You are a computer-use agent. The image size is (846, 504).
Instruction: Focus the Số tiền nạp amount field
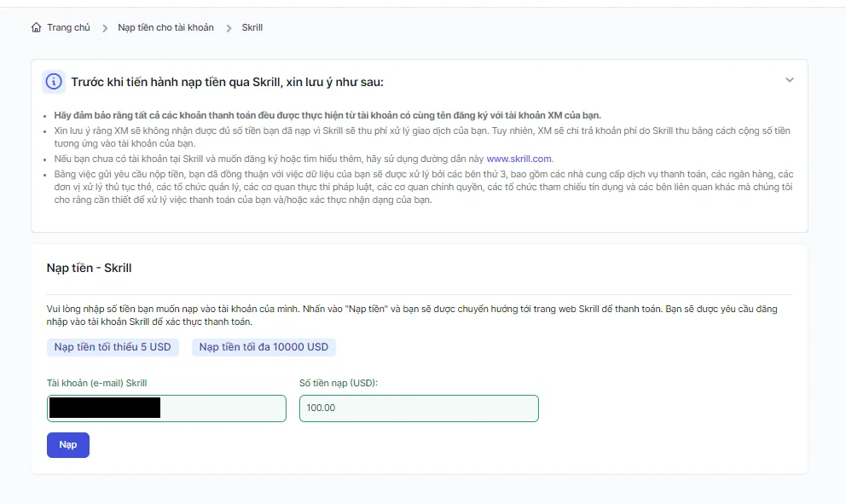(419, 408)
